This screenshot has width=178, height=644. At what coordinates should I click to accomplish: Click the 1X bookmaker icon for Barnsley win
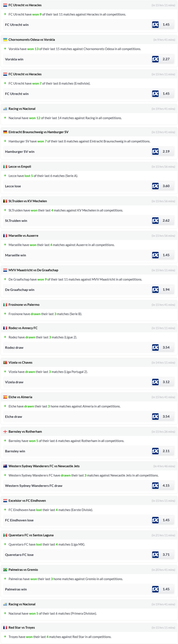155,451
